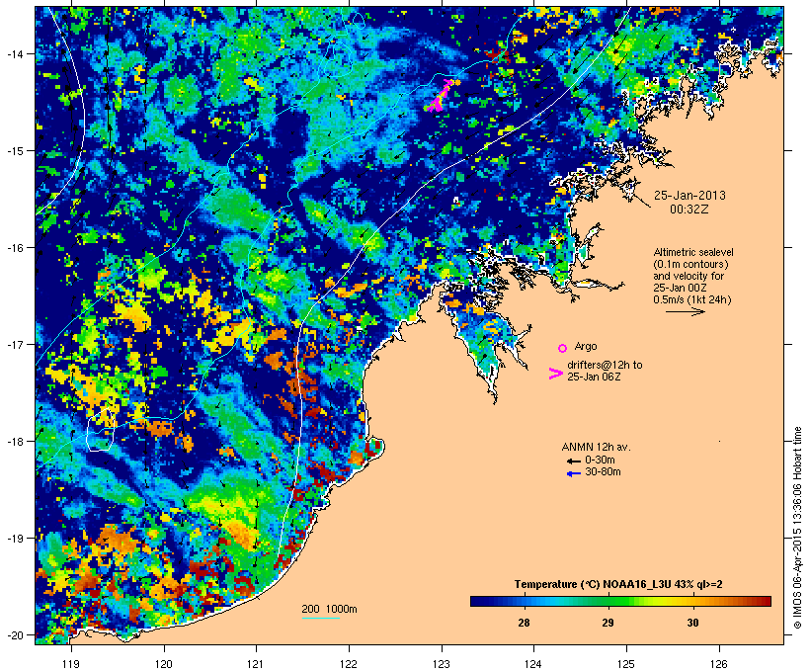Viewport: 810px width, 672px height.
Task: Click the latitude axis label -20
Action: click(x=14, y=634)
